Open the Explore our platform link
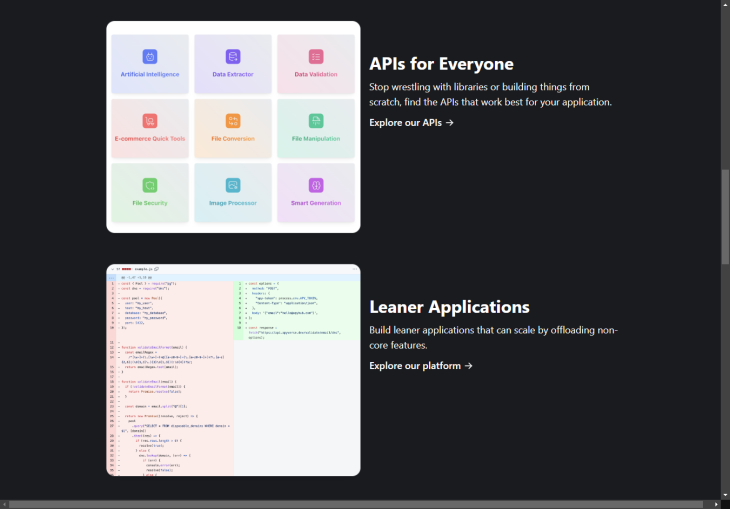This screenshot has height=509, width=730. pos(420,366)
